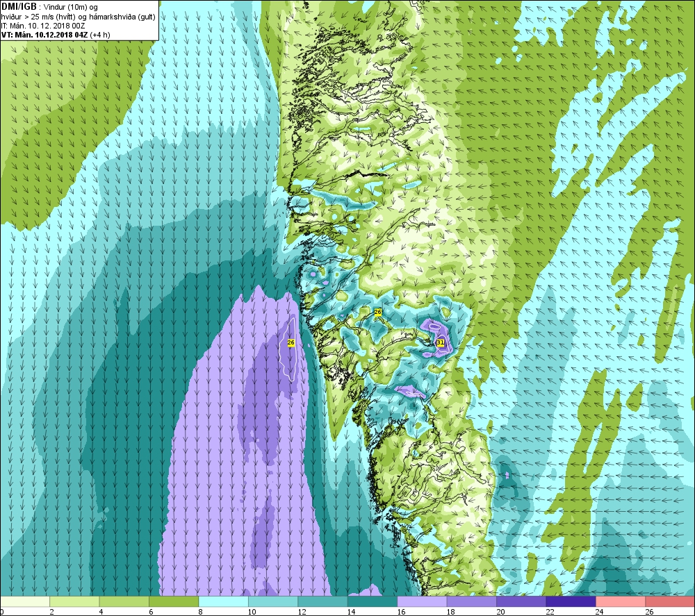Pick the 2–4 m/s light green swatch
Screen dimensions: 695x616
(74, 601)
